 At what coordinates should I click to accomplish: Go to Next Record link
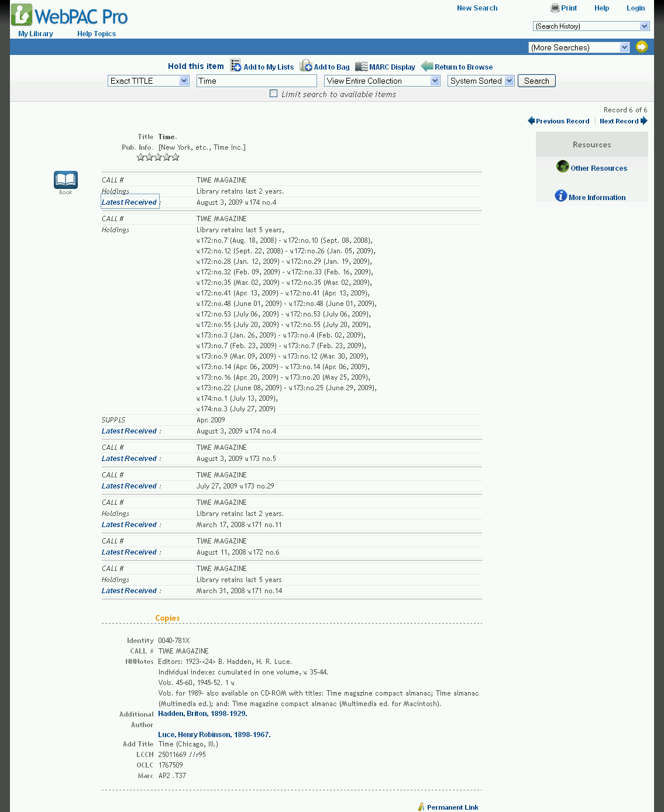[x=619, y=121]
